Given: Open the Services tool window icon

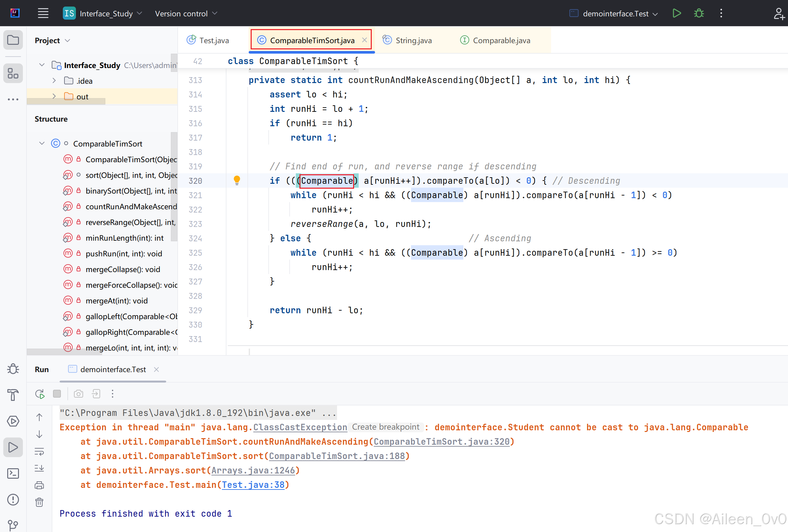Looking at the screenshot, I should pyautogui.click(x=13, y=421).
